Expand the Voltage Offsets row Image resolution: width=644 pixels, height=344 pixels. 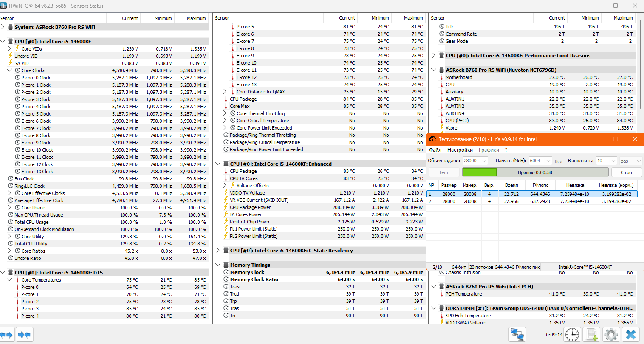225,186
